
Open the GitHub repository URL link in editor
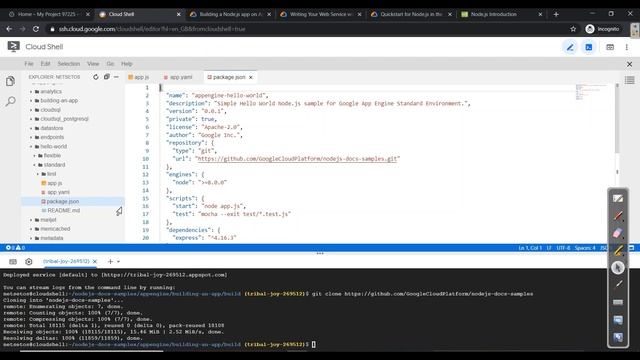297,159
